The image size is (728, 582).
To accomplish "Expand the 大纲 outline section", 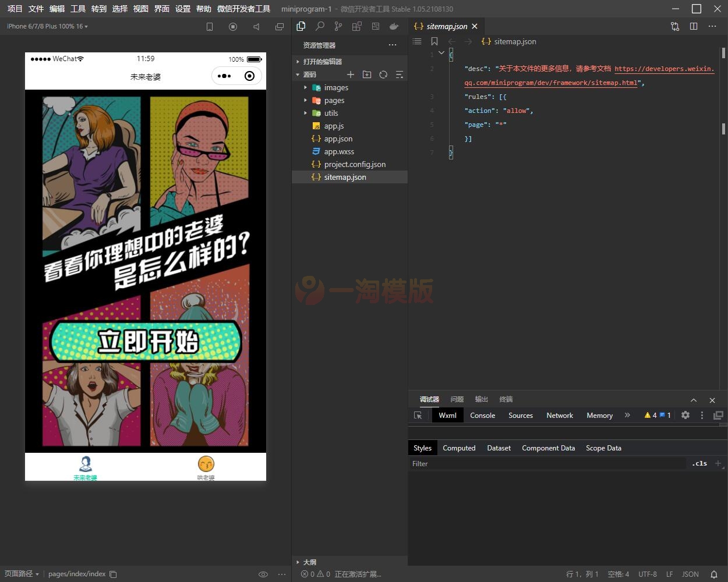I will [309, 562].
